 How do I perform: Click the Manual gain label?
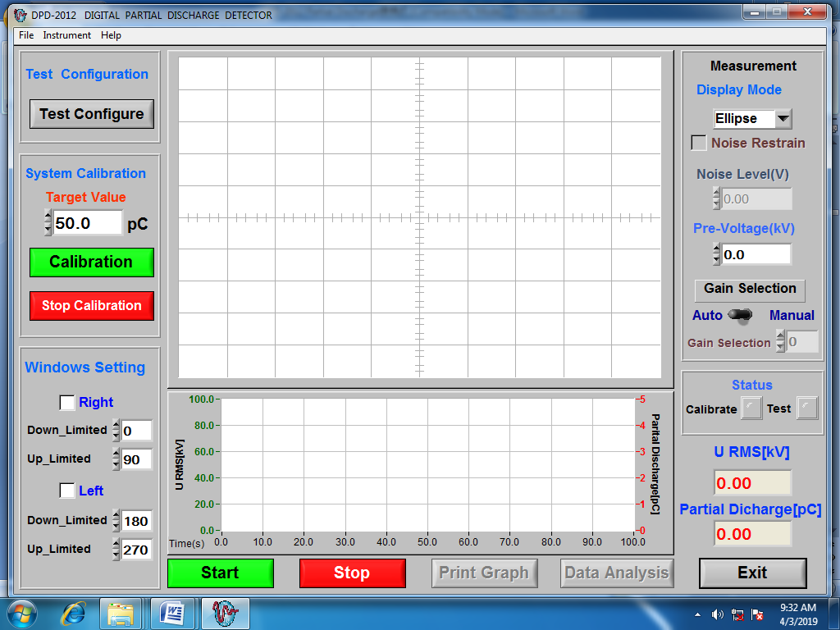pyautogui.click(x=792, y=316)
